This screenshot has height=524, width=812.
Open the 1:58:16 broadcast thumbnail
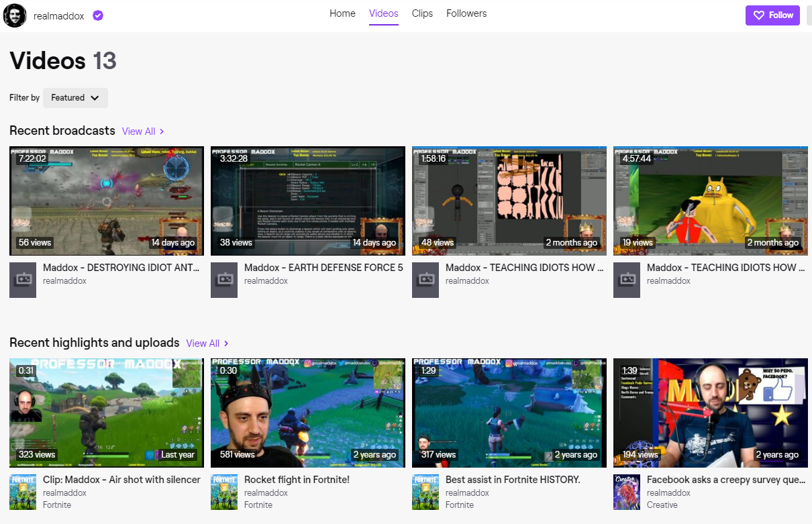509,201
